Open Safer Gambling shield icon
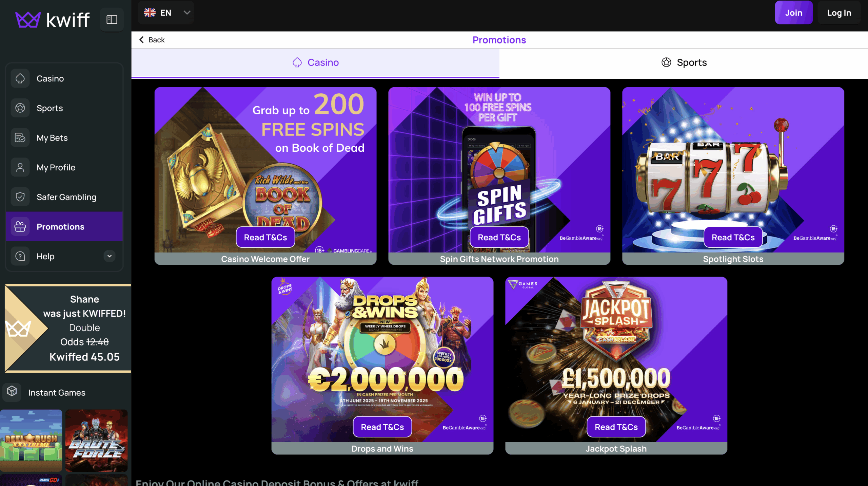 [20, 197]
